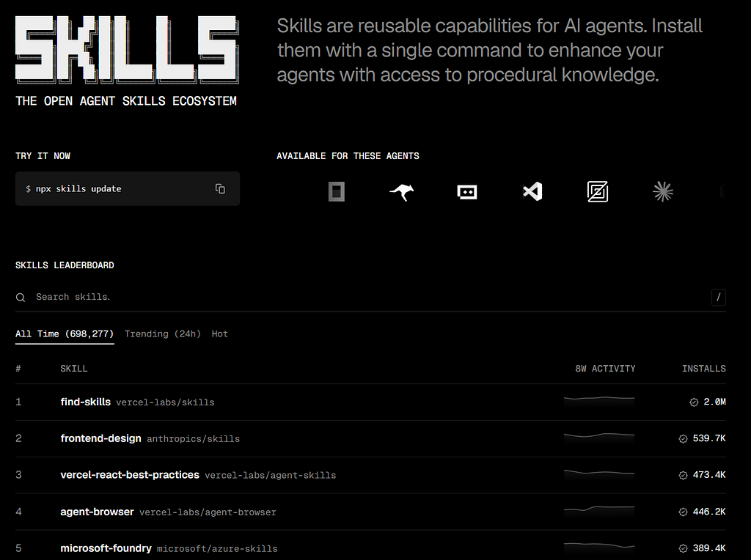Open the agent-browser skill

point(97,512)
